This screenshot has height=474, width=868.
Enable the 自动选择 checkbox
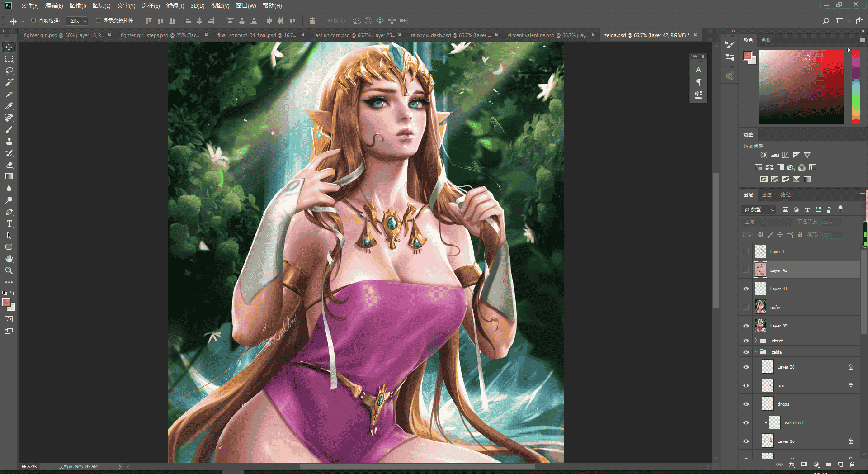tap(33, 20)
